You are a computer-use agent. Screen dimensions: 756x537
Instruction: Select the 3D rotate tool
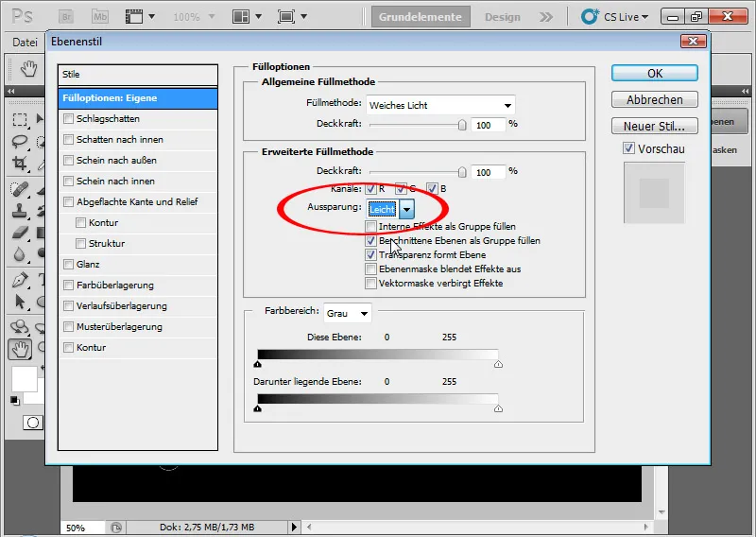pos(20,327)
